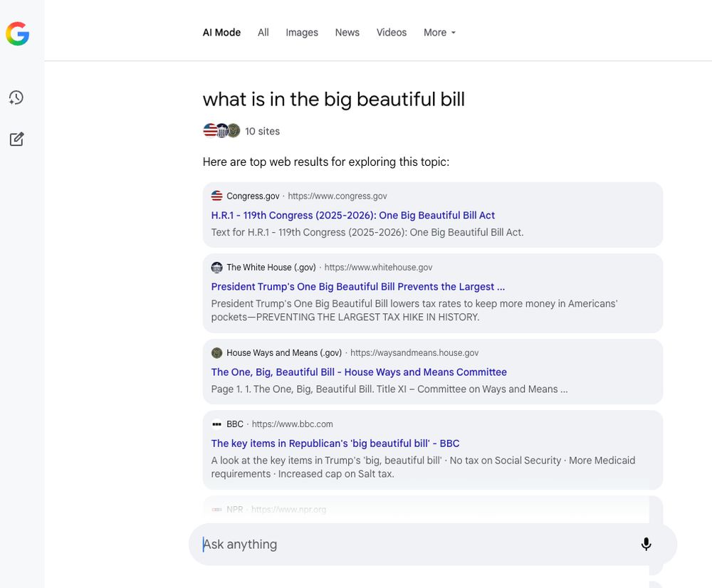Click the White House favicon
The height and width of the screenshot is (588, 712).
(216, 268)
